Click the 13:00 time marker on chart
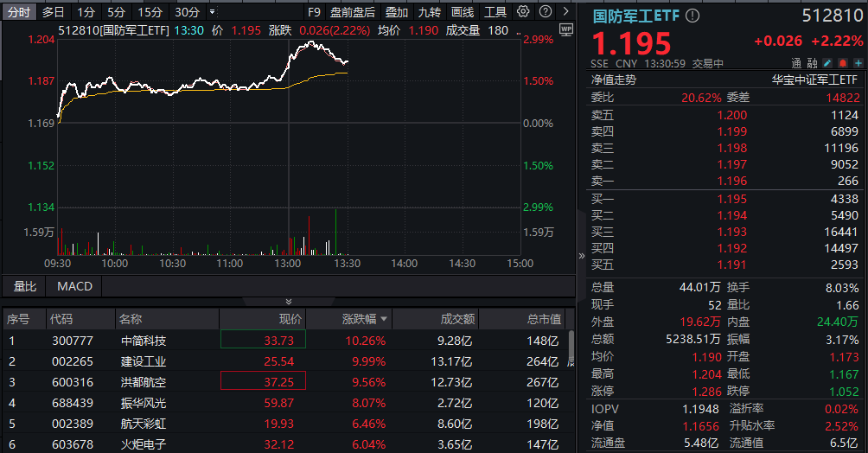The image size is (868, 453). (288, 264)
